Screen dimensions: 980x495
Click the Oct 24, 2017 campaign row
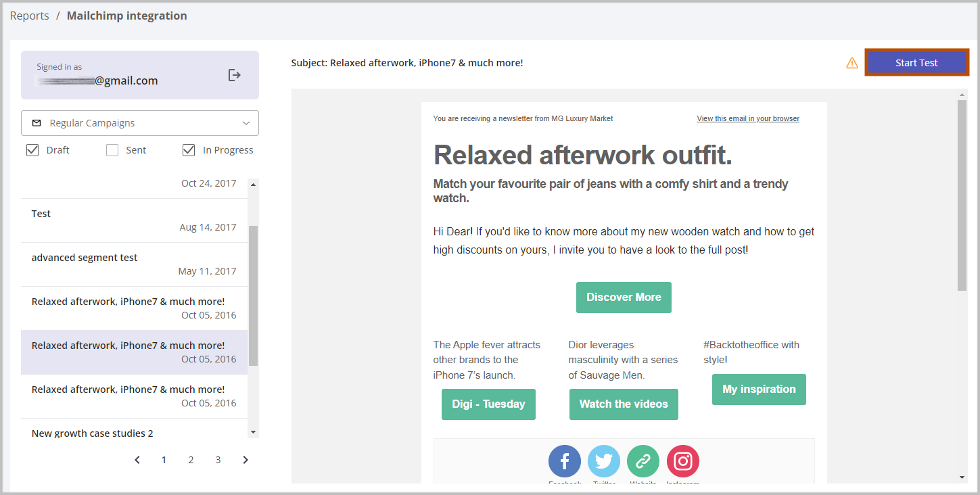click(134, 188)
